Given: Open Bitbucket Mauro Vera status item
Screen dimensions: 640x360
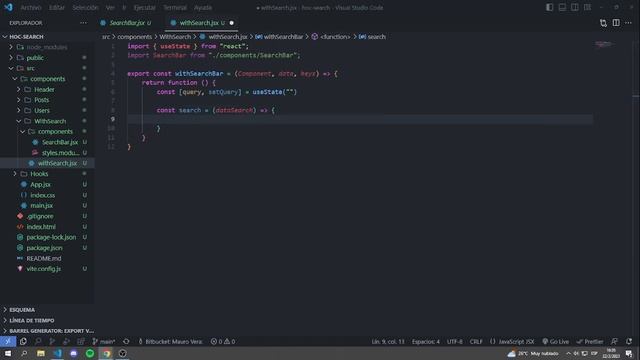Looking at the screenshot, I should 170,341.
